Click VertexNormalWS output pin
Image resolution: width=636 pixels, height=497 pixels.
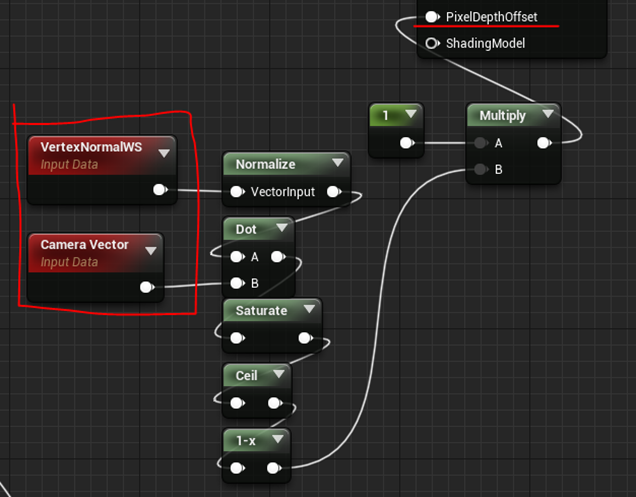point(160,189)
